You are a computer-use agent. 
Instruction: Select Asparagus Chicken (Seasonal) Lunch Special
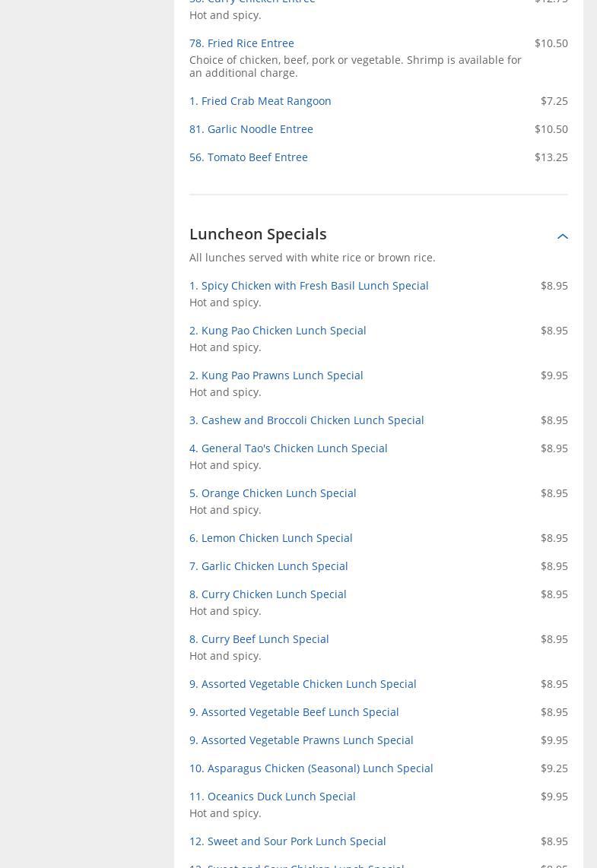[311, 768]
